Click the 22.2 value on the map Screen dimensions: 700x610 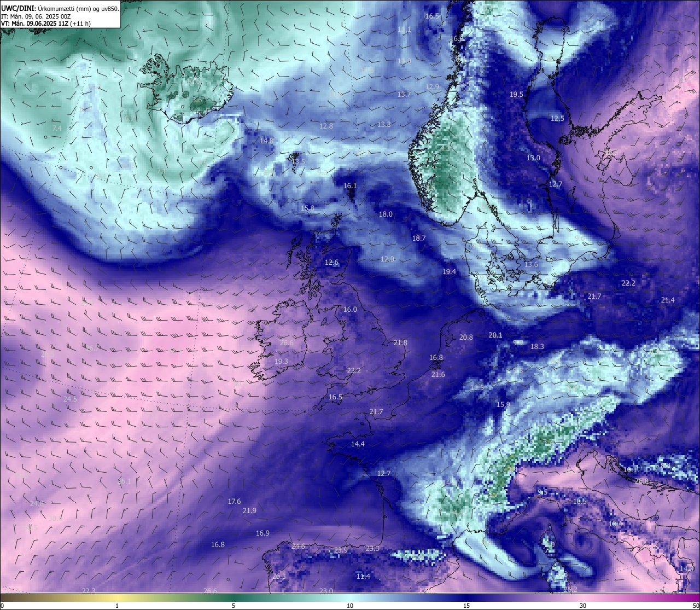pos(628,283)
